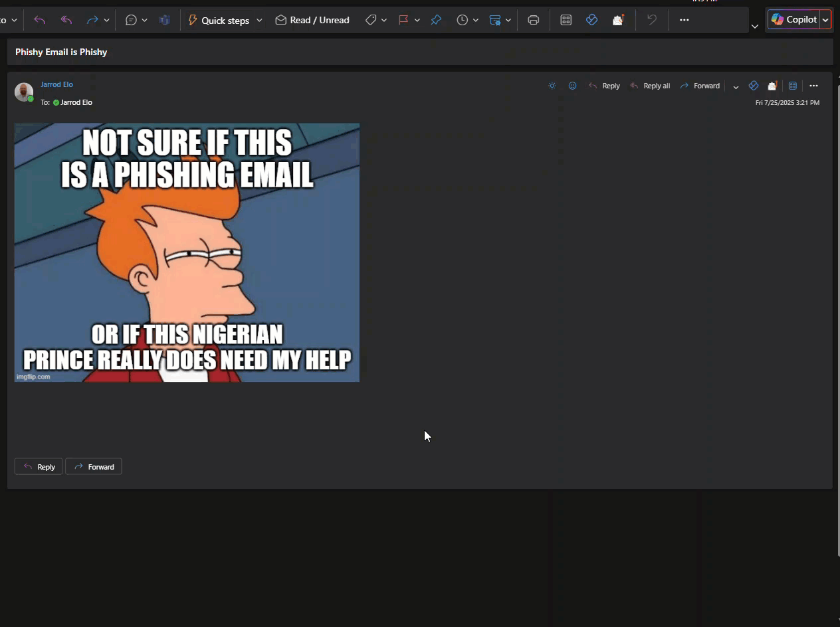
Task: Click Reply all in the message header
Action: click(650, 86)
